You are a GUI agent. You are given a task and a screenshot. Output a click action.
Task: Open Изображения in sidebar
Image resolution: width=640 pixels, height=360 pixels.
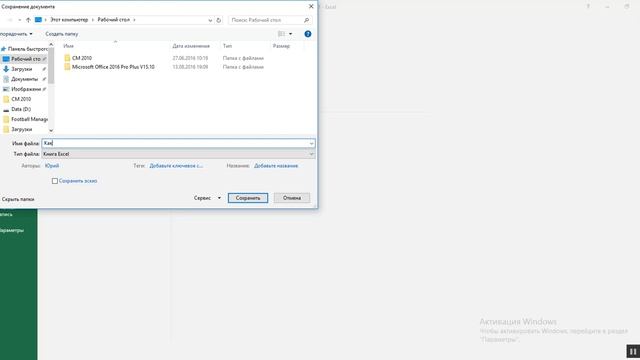[24, 89]
